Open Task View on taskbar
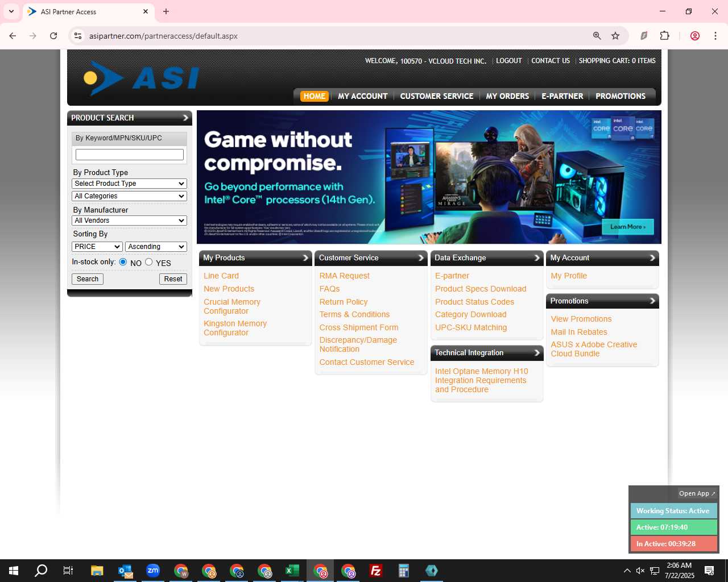Viewport: 728px width, 582px height. click(68, 571)
